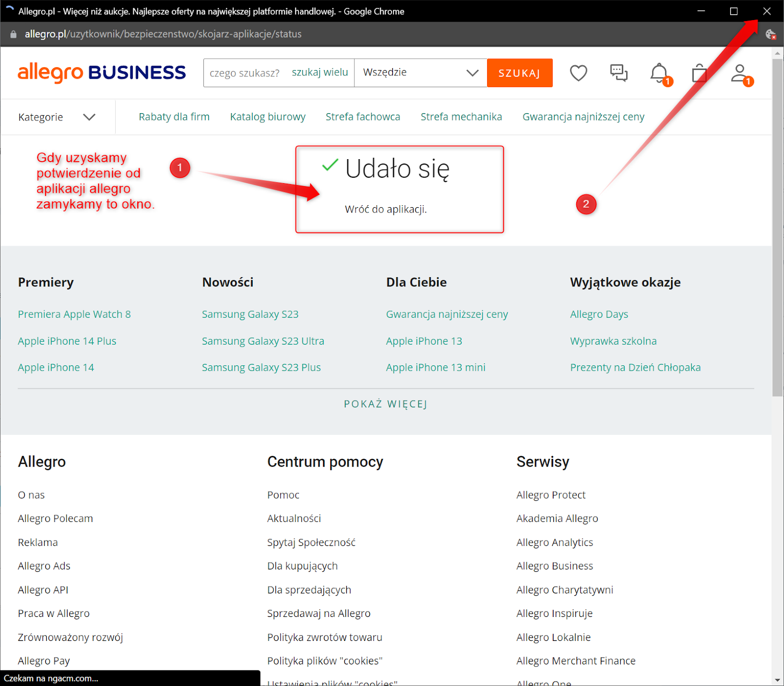Image resolution: width=784 pixels, height=686 pixels.
Task: Open Allegro Charytatywni link
Action: coord(564,590)
